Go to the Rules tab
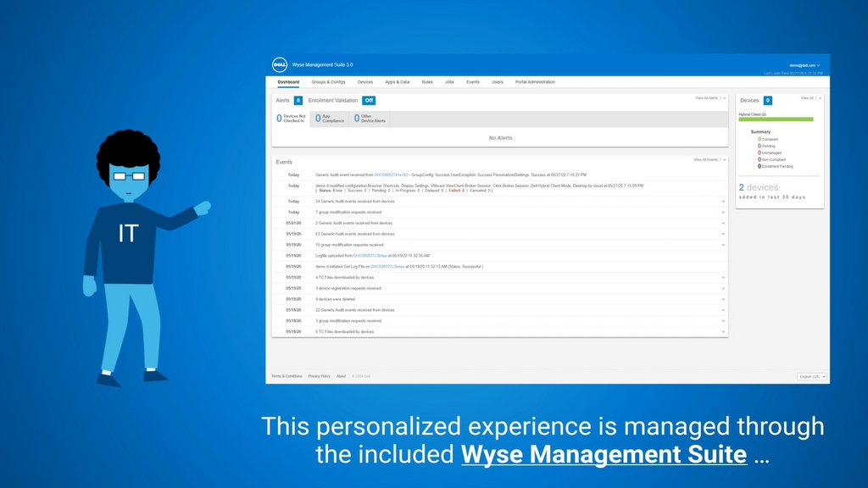 pyautogui.click(x=427, y=82)
